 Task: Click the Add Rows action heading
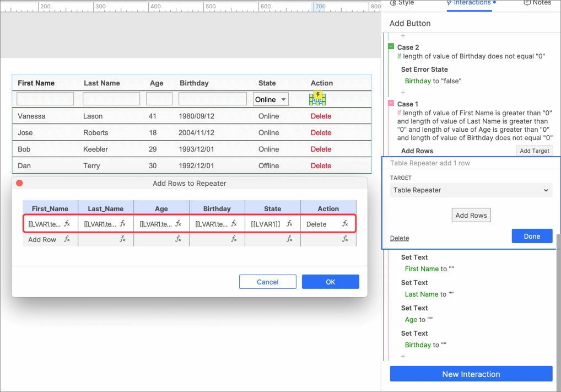pyautogui.click(x=417, y=151)
